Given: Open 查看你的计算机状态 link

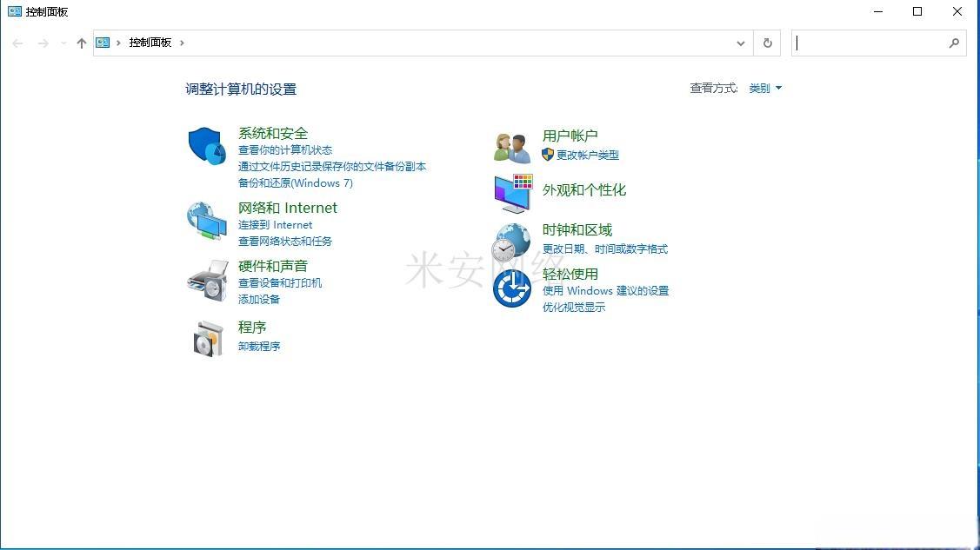Looking at the screenshot, I should 285,149.
